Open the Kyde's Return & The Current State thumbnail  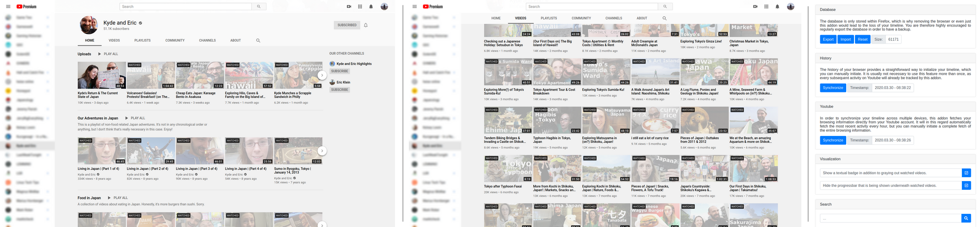pos(101,75)
